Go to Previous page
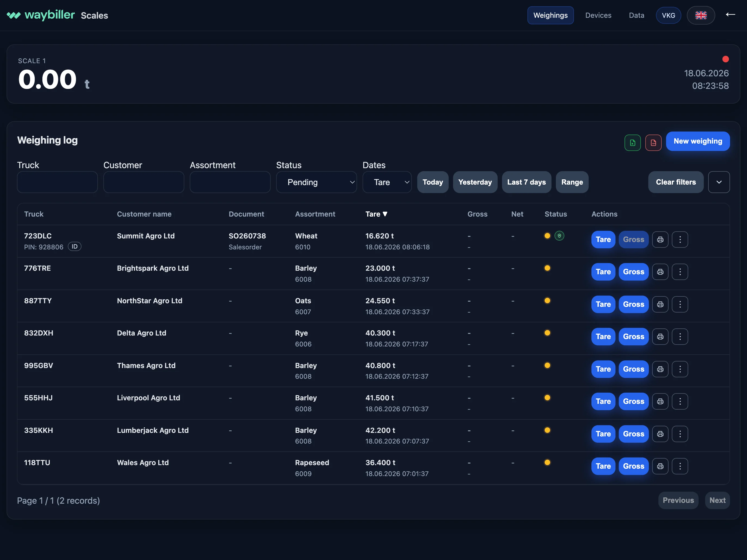 678,501
